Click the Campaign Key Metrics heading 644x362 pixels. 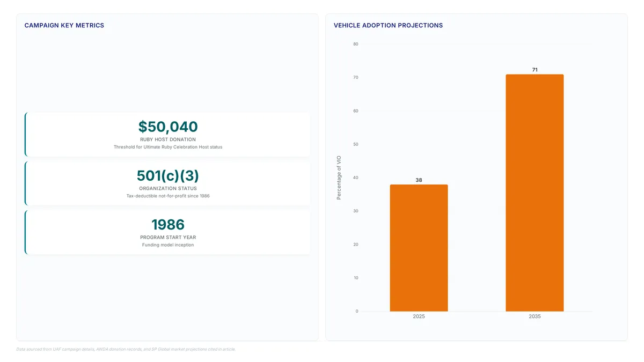pos(64,26)
